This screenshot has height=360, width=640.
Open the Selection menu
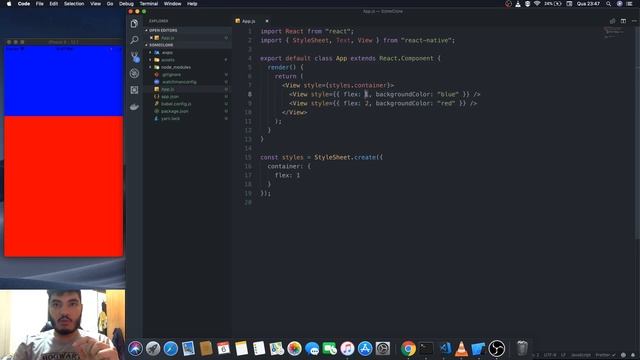pyautogui.click(x=74, y=4)
